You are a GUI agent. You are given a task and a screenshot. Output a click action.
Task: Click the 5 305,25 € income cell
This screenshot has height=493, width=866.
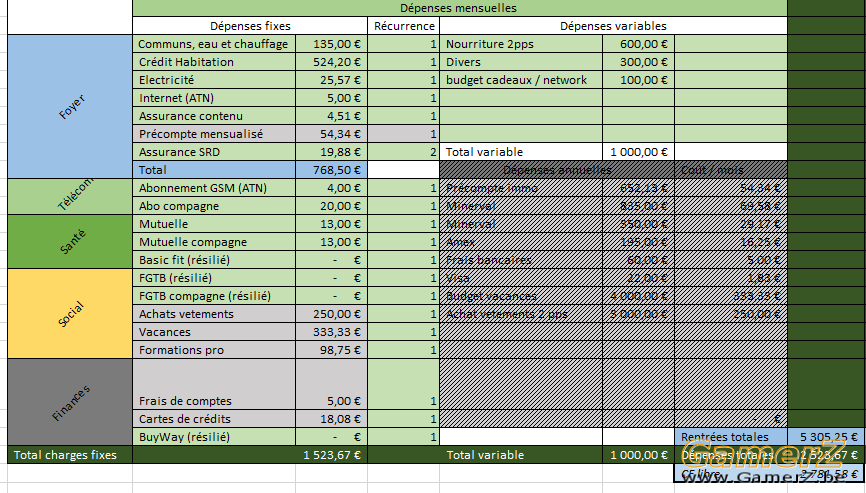(x=827, y=437)
